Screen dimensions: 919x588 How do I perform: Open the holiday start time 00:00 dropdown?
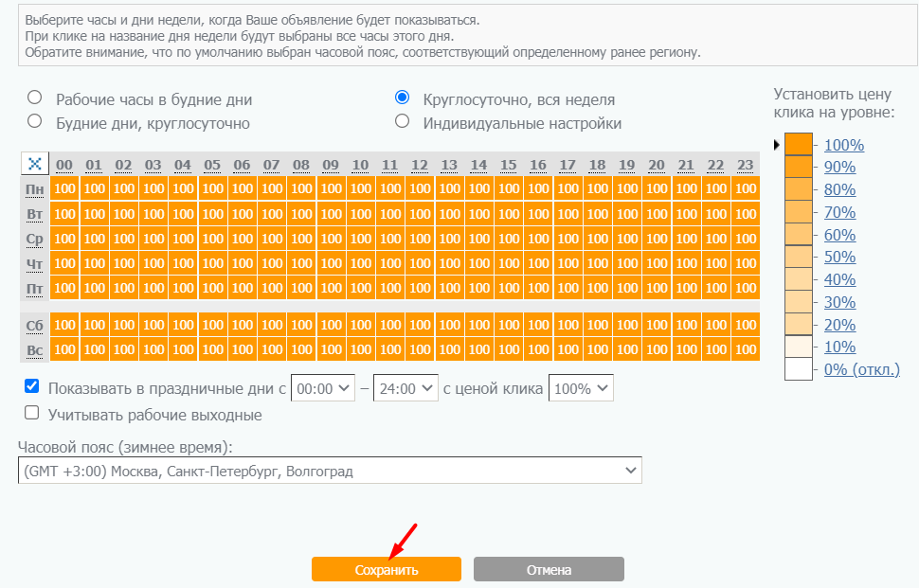click(x=323, y=388)
